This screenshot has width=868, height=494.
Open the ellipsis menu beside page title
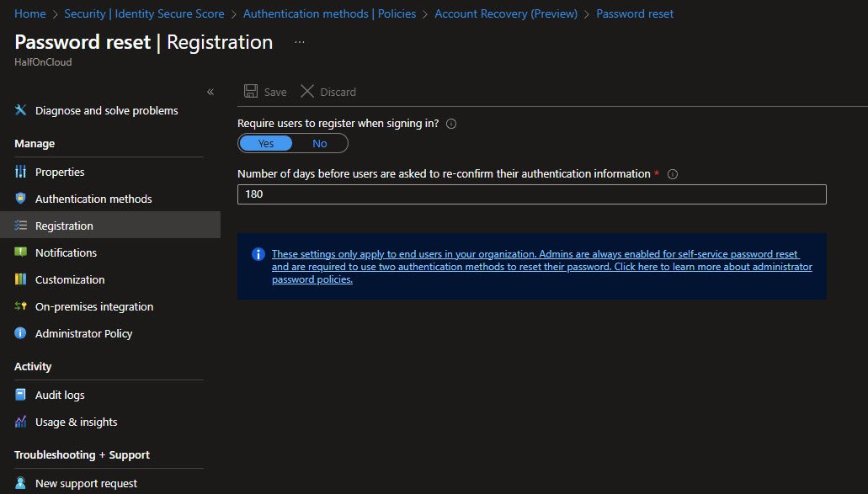300,42
